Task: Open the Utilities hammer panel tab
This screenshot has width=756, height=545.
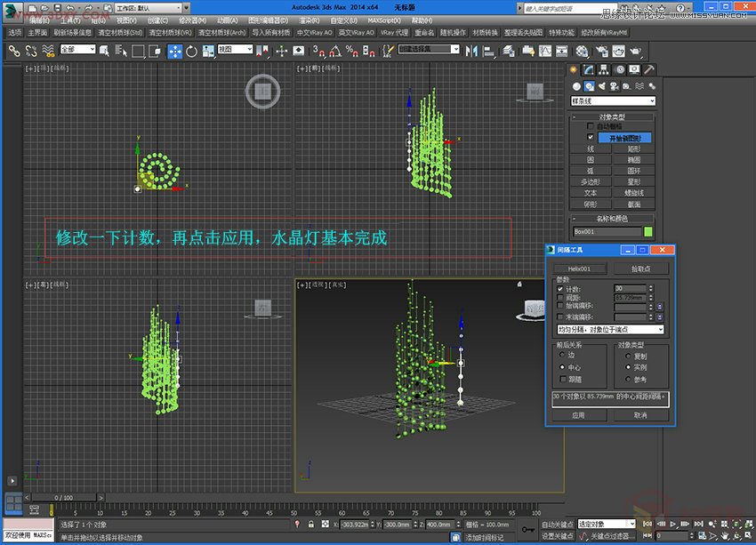Action: (x=649, y=70)
